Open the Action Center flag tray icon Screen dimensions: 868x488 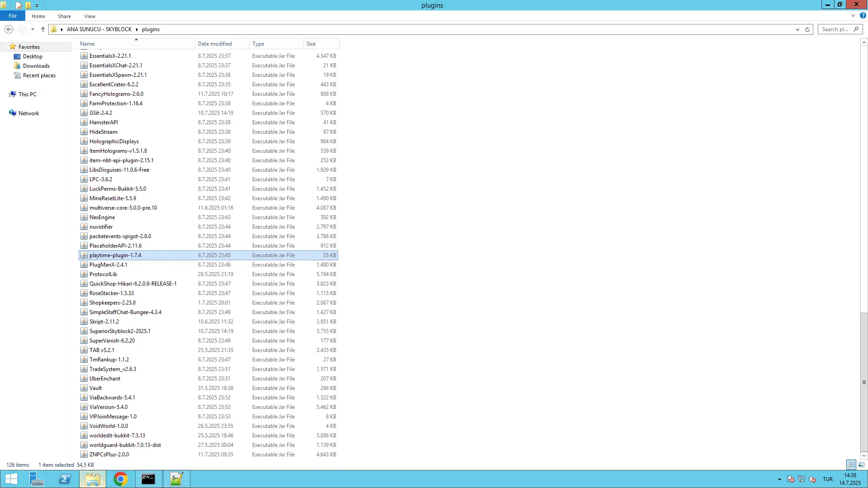point(791,479)
